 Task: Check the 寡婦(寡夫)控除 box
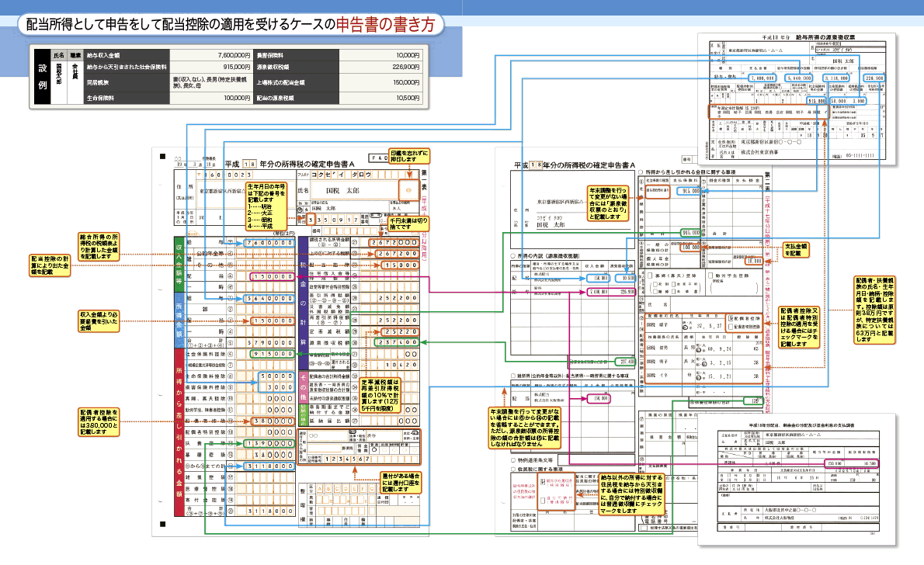click(x=651, y=276)
